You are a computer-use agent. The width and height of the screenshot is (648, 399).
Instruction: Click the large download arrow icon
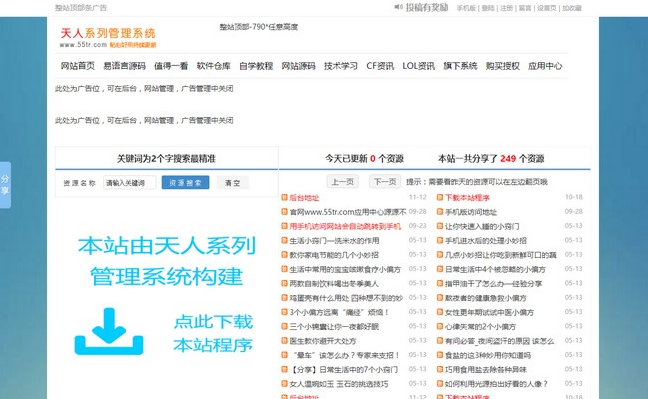coord(109,331)
